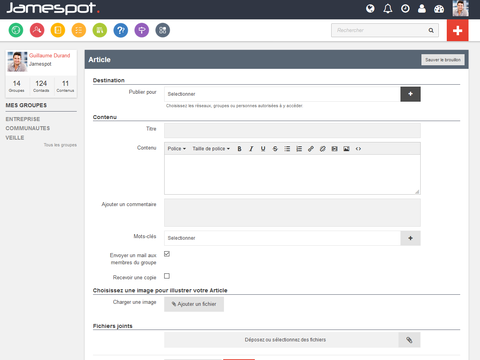Toggle strikethrough formatting in editor

point(275,149)
